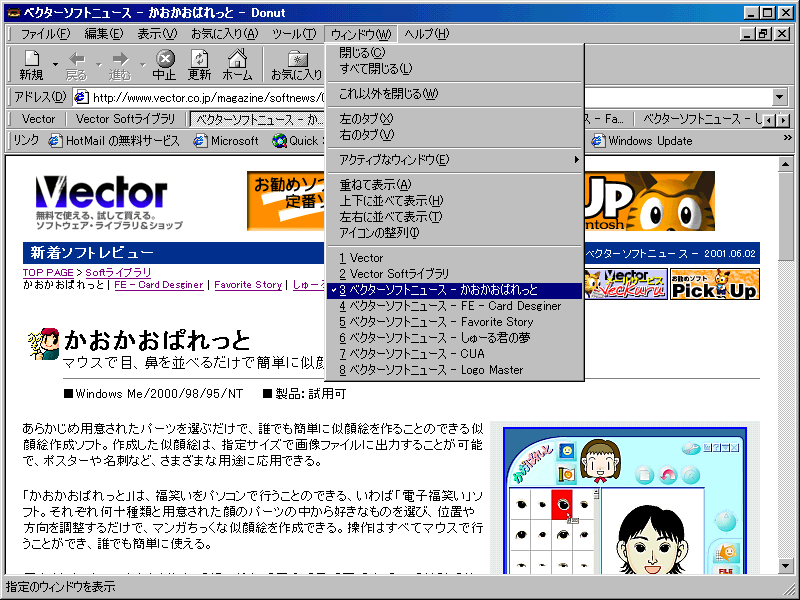Image resolution: width=800 pixels, height=600 pixels.
Task: Open the history dropdown next to 戻る
Action: pos(98,65)
